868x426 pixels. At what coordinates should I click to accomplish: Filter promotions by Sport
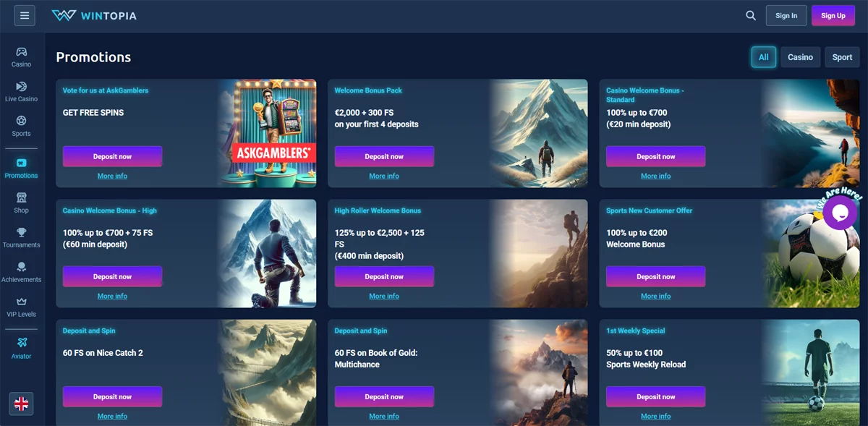(842, 57)
